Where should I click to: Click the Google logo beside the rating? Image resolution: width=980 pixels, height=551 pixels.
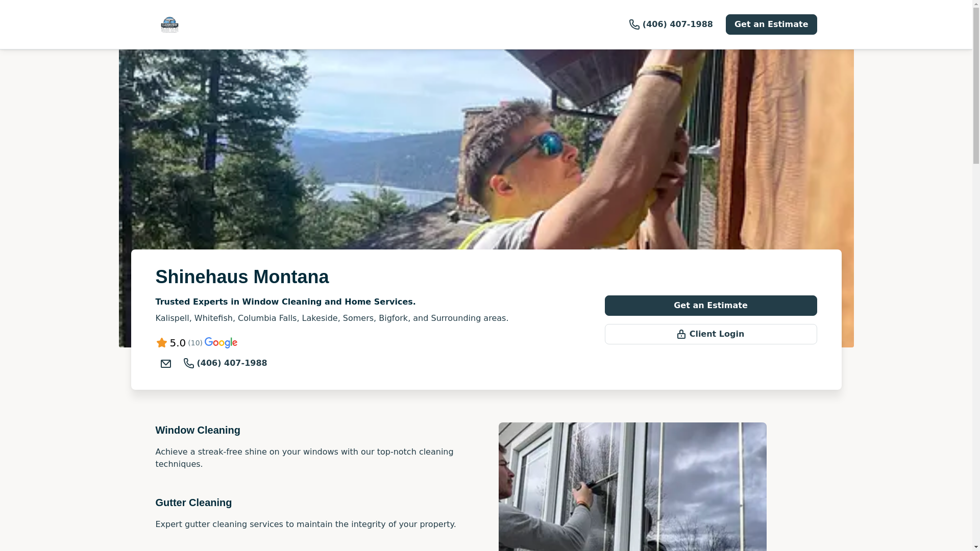coord(220,343)
